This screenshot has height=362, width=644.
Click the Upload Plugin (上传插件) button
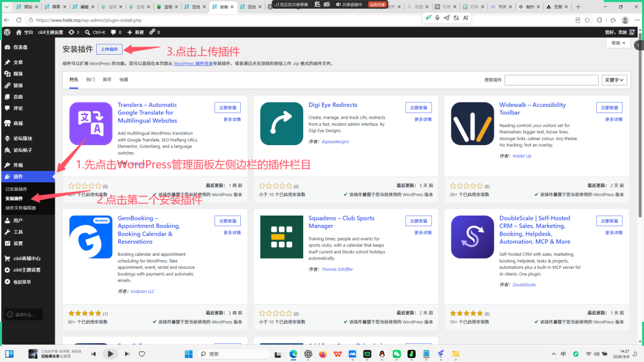109,49
